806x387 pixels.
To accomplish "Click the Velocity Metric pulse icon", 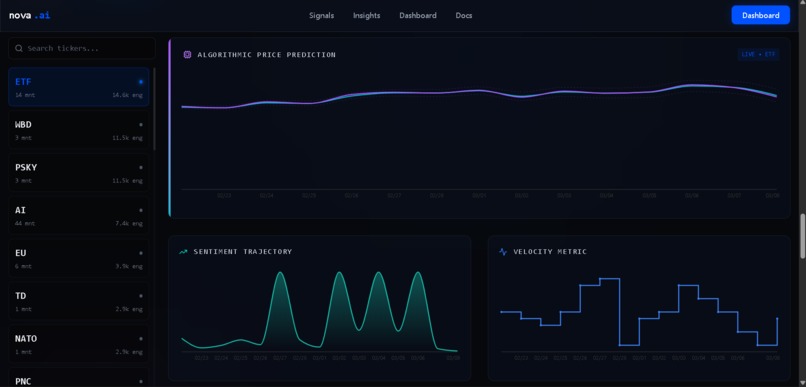I will point(503,252).
